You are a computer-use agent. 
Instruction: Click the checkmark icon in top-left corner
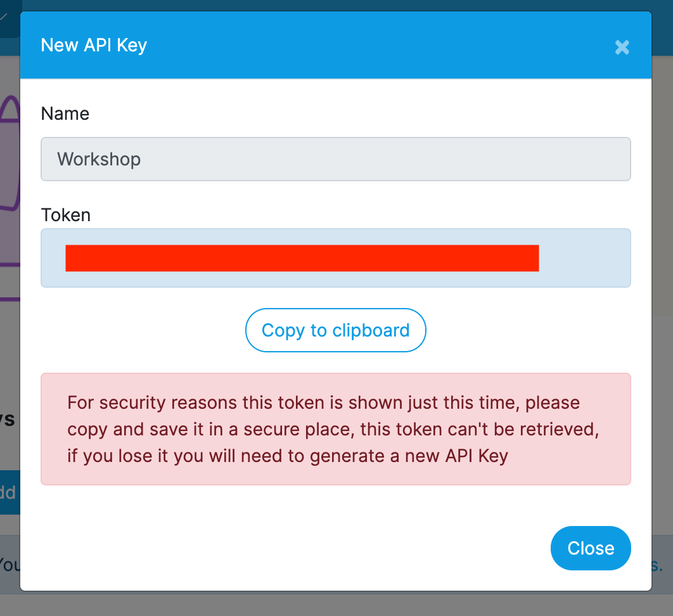(4, 16)
